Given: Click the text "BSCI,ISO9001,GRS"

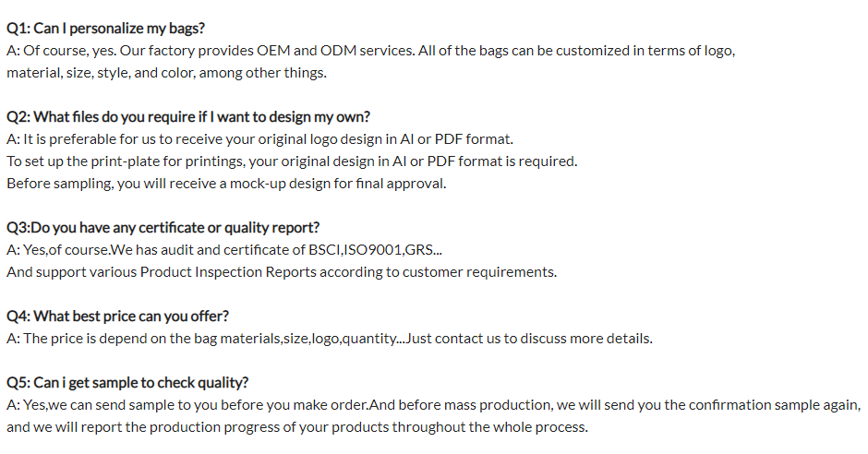Looking at the screenshot, I should tap(378, 250).
